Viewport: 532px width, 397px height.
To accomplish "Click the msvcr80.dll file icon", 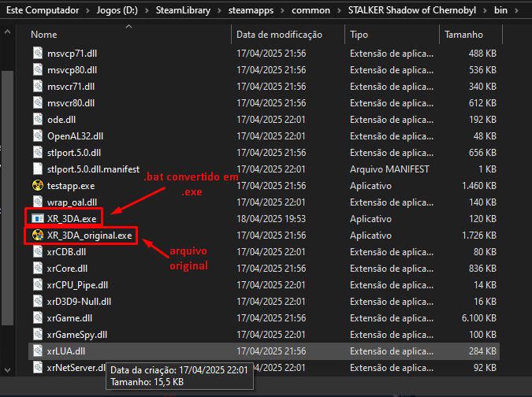I will [38, 102].
